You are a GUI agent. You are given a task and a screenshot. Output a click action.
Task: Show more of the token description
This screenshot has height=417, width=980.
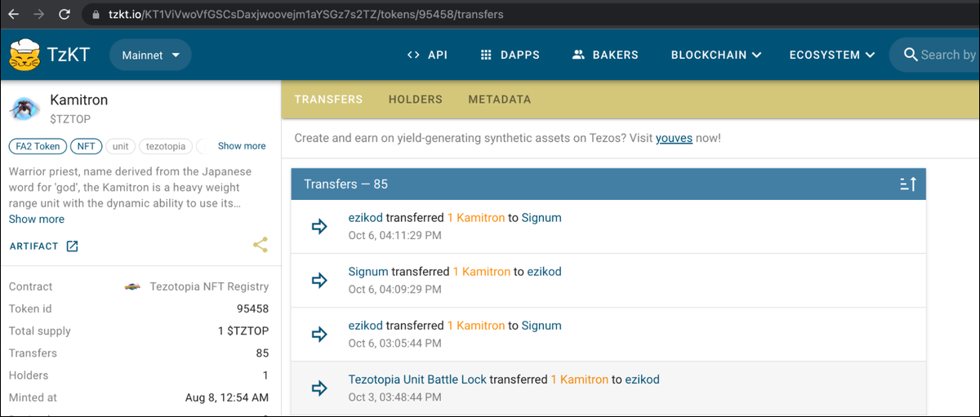[37, 220]
